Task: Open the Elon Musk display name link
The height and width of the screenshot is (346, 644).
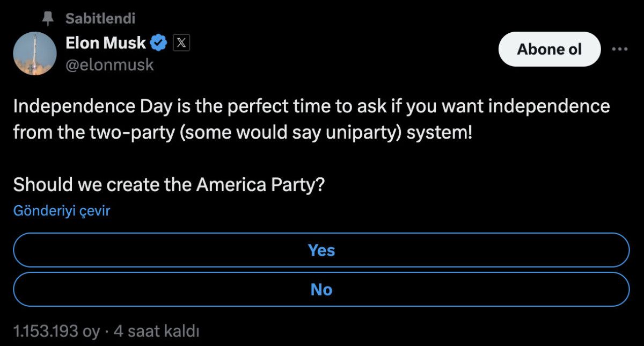Action: tap(106, 43)
